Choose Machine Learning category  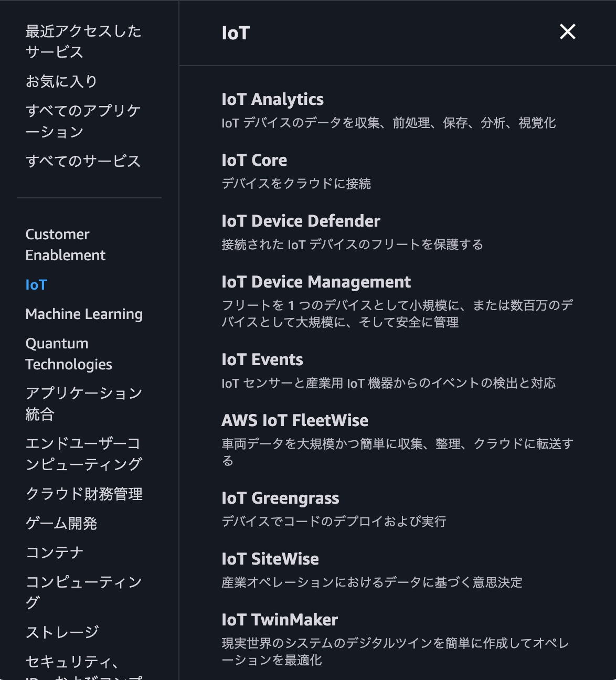84,314
